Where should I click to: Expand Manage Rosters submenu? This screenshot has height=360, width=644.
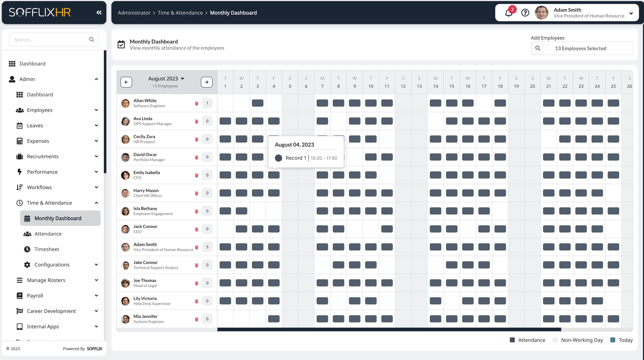pyautogui.click(x=96, y=280)
